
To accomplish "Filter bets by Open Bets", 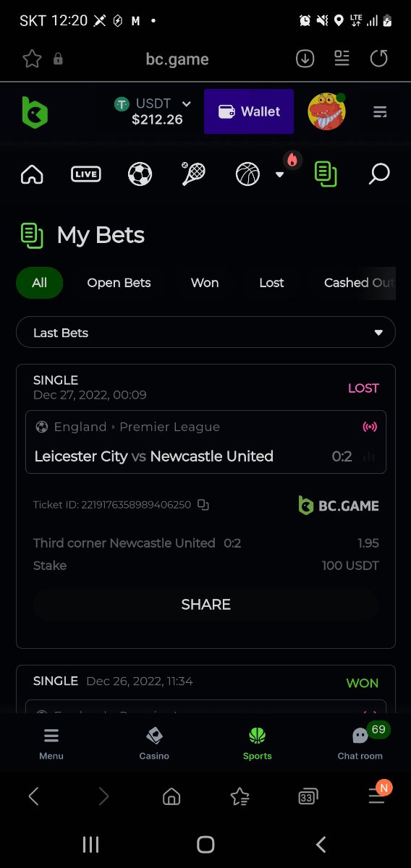I will (x=119, y=283).
